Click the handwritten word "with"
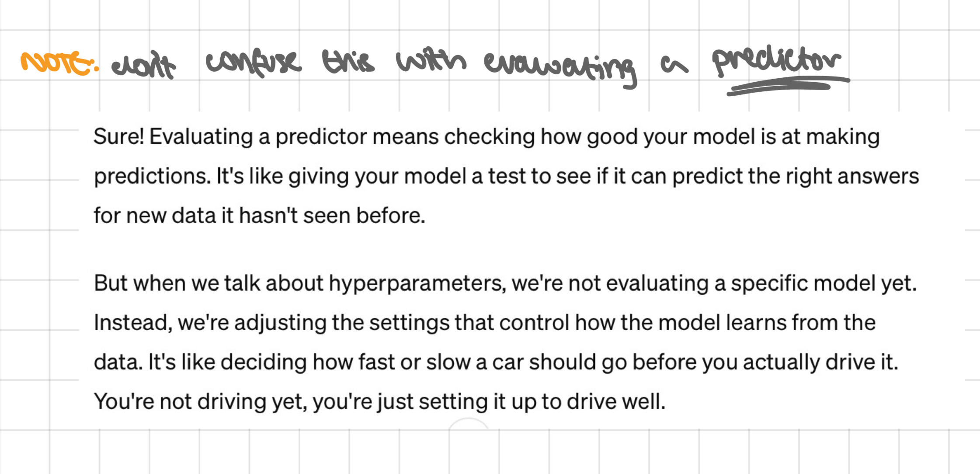The height and width of the screenshot is (474, 980). pos(431,61)
